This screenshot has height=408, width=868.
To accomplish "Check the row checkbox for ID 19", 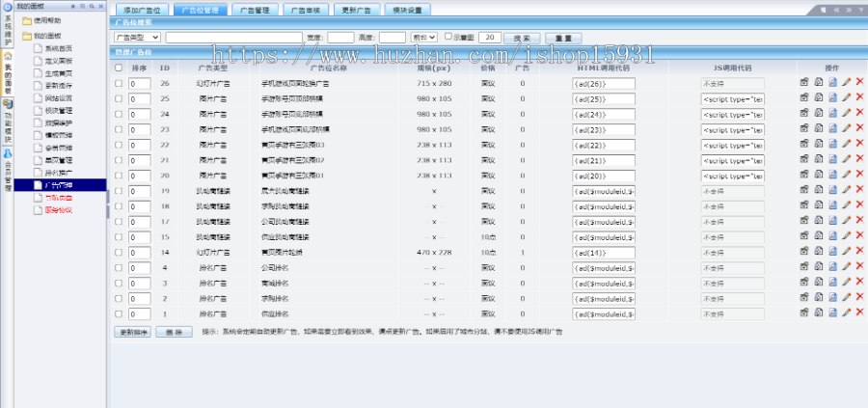I will point(119,191).
